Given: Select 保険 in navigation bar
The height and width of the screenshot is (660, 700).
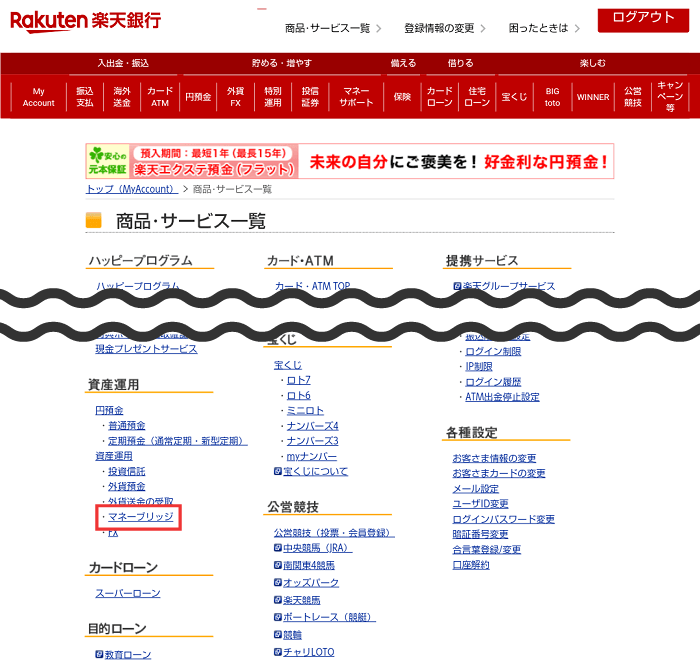Looking at the screenshot, I should tap(402, 97).
